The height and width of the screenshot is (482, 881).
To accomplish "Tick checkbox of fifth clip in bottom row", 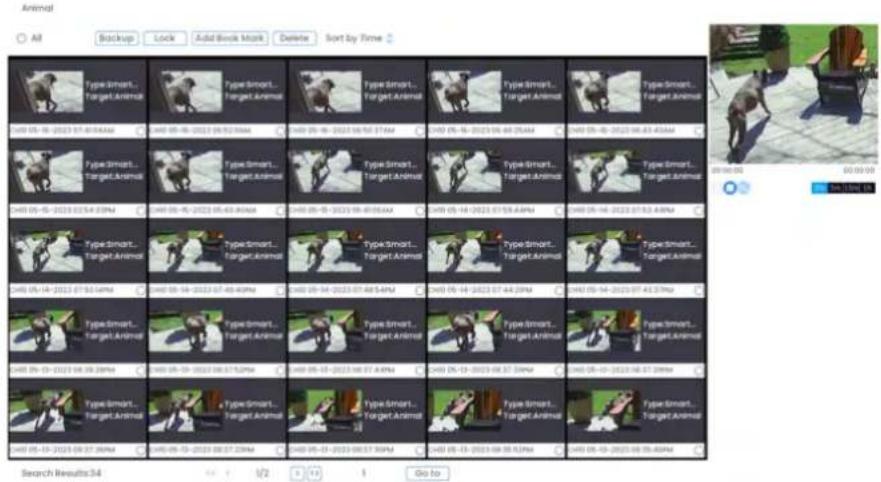I will click(x=698, y=450).
